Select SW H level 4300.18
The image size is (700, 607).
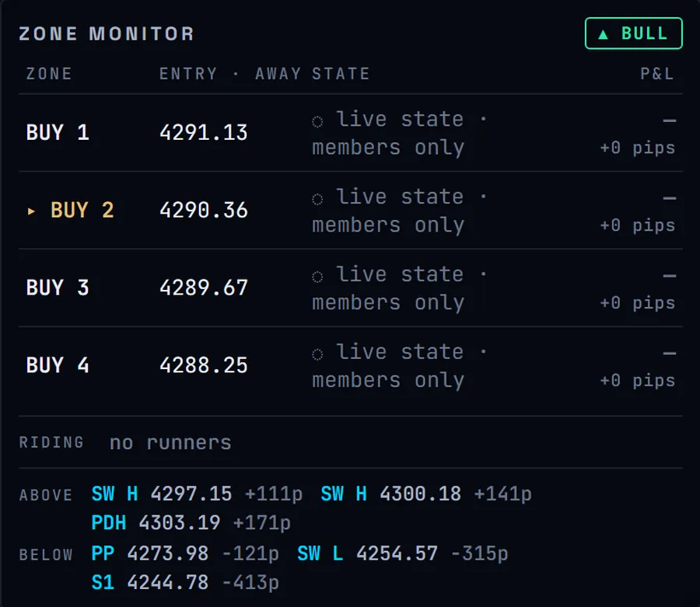click(391, 494)
